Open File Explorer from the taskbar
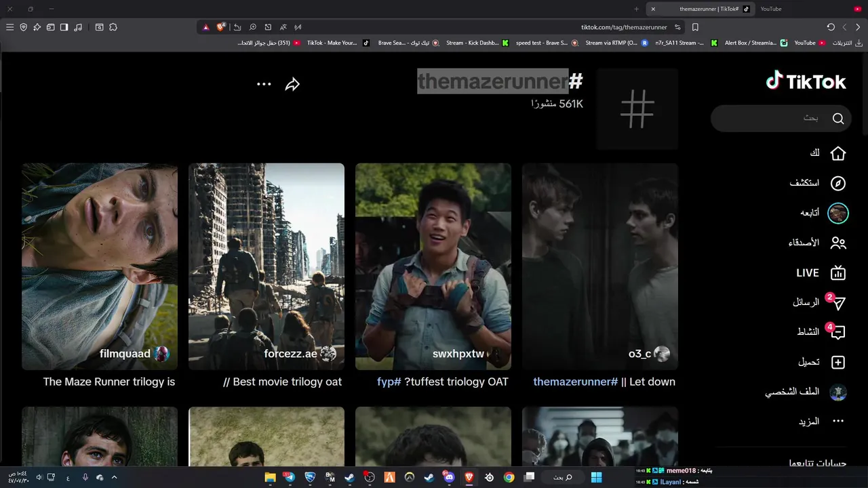This screenshot has width=868, height=488. click(x=270, y=477)
